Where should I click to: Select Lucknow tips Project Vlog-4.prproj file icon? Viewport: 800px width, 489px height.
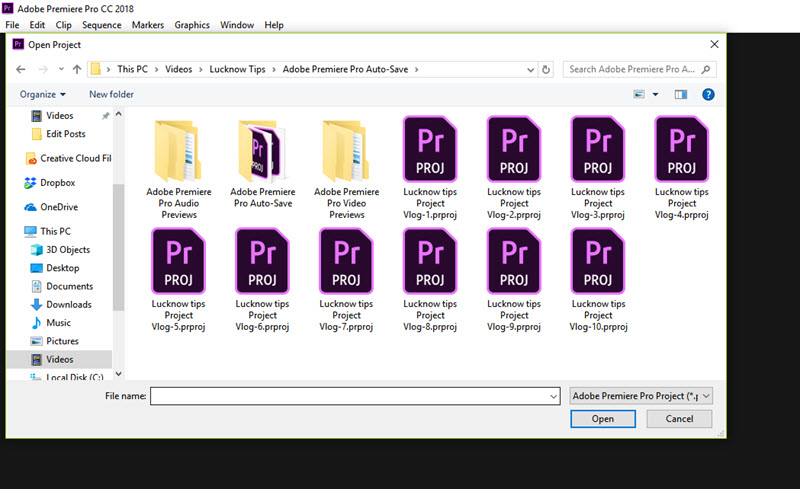(682, 149)
